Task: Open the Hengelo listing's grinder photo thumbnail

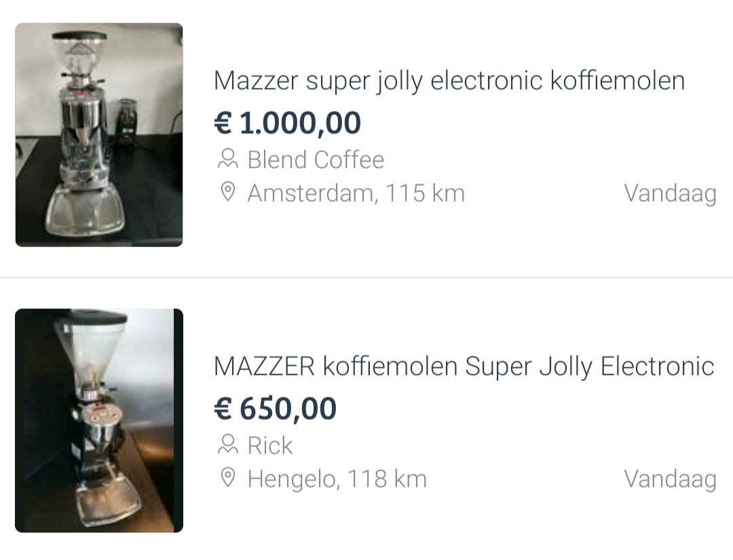Action: [99, 420]
